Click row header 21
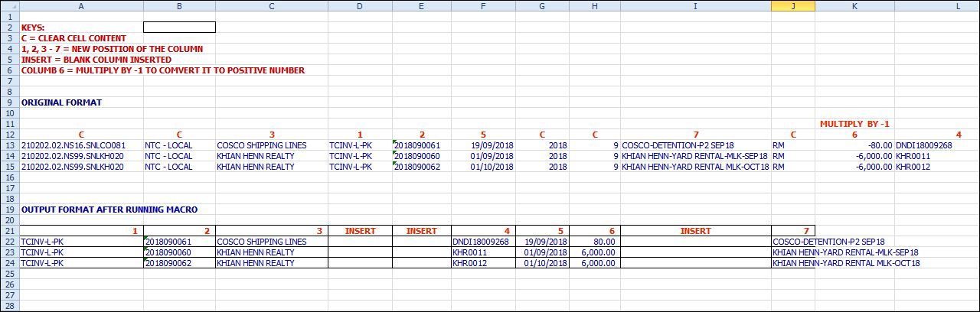This screenshot has width=980, height=312. pyautogui.click(x=9, y=231)
